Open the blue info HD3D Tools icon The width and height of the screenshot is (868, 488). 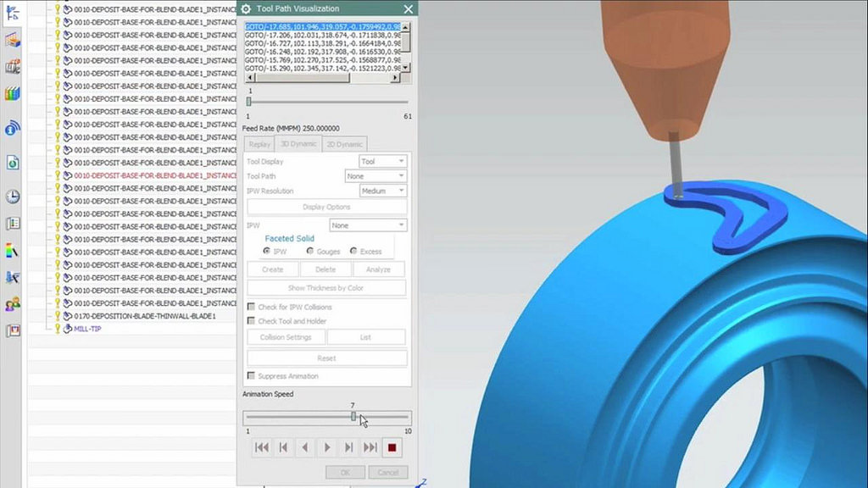pos(12,129)
